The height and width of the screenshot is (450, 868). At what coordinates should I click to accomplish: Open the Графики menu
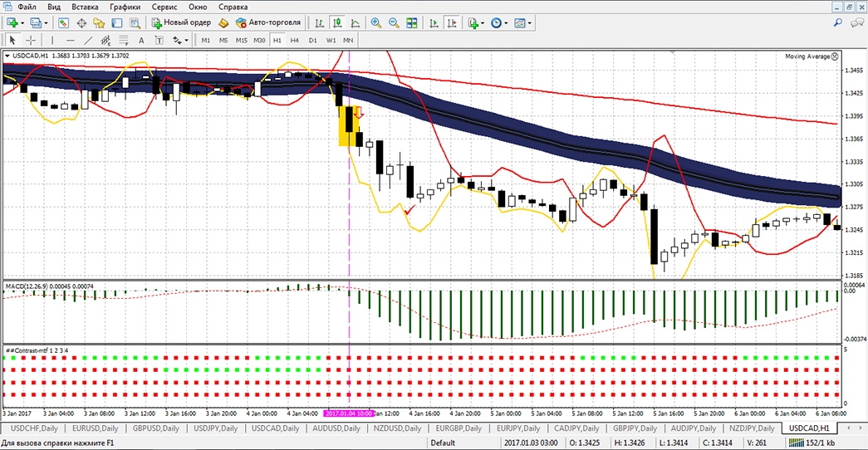(125, 7)
